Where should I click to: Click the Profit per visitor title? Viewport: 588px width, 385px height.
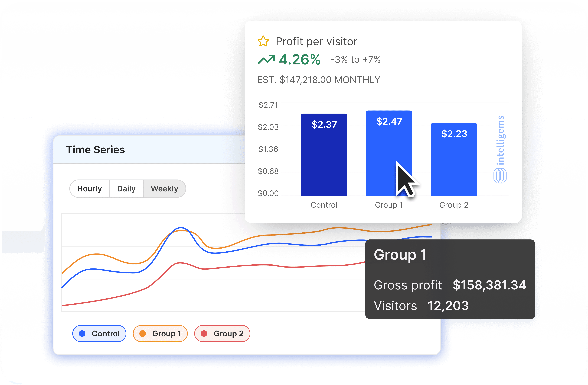click(x=316, y=41)
